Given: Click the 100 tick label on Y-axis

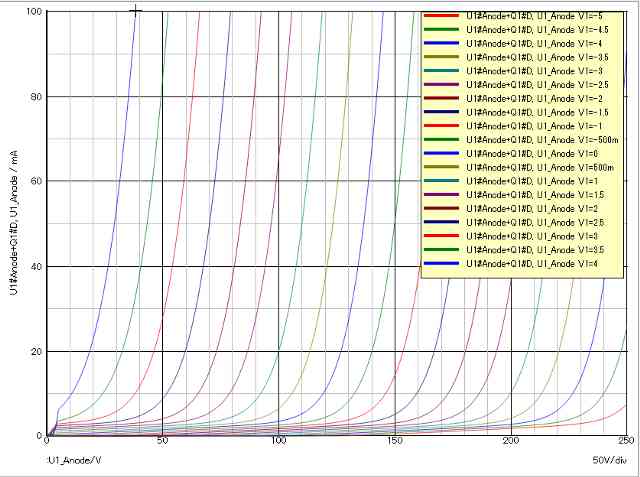Looking at the screenshot, I should [x=33, y=11].
